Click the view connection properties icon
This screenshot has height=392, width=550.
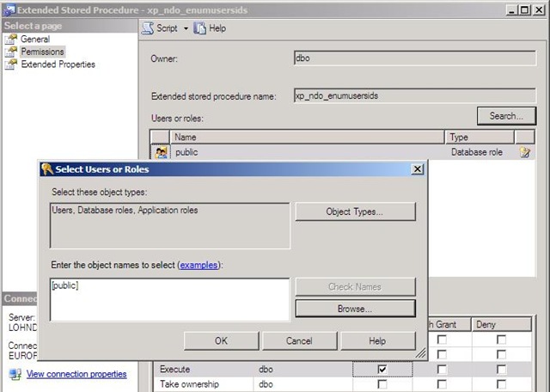(15, 374)
